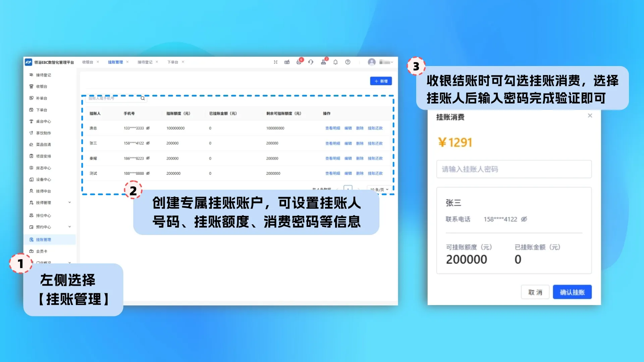Screen dimensions: 644x362
Task: Open the 10条/页 page size dropdown
Action: pyautogui.click(x=379, y=190)
